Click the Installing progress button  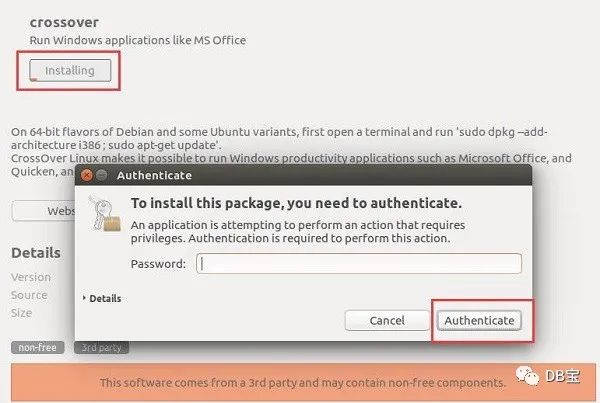click(x=69, y=71)
